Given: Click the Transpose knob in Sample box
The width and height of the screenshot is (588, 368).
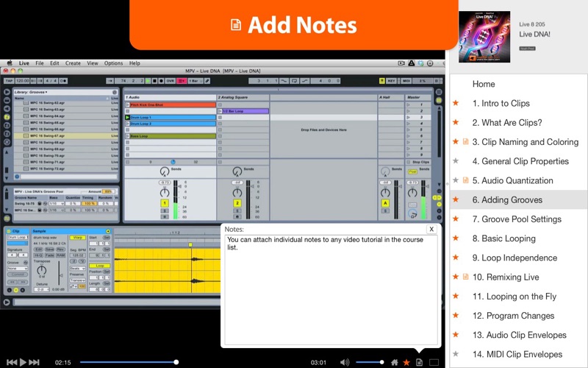Looking at the screenshot, I should pyautogui.click(x=42, y=270).
